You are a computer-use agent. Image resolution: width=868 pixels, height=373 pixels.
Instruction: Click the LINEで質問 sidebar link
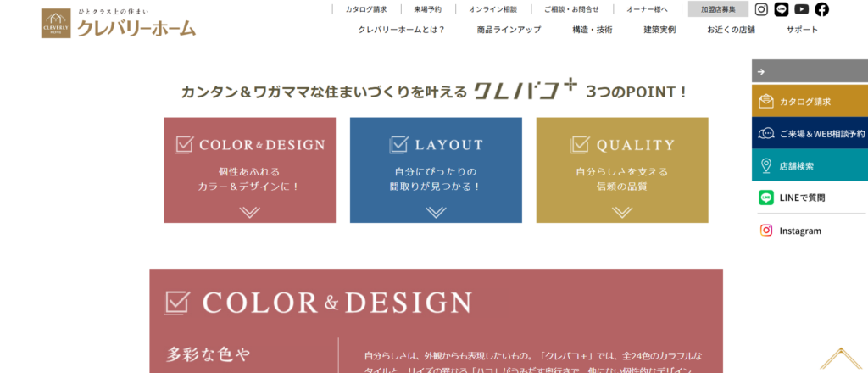pos(802,198)
